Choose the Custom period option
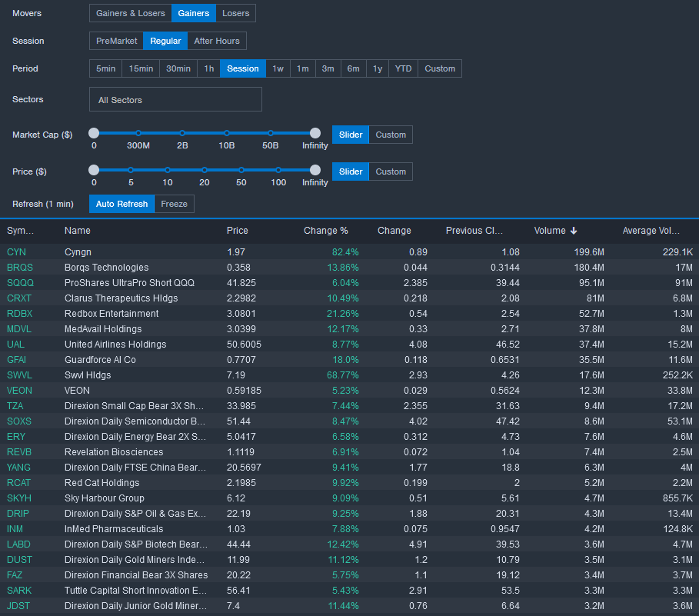Screen dimensions: 699x616 [x=440, y=68]
